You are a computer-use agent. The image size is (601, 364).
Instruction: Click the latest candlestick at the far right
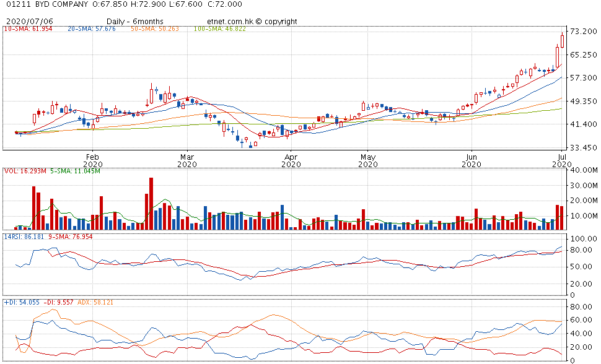562,40
